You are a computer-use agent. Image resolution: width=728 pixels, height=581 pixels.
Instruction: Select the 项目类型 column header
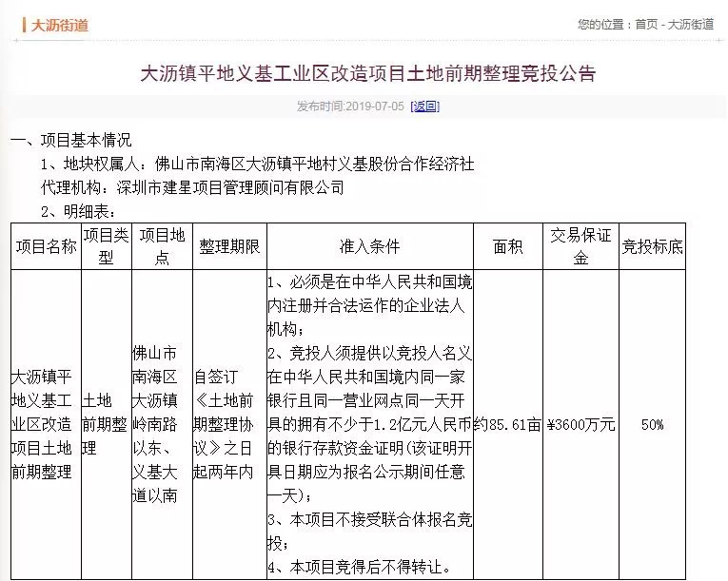(106, 246)
